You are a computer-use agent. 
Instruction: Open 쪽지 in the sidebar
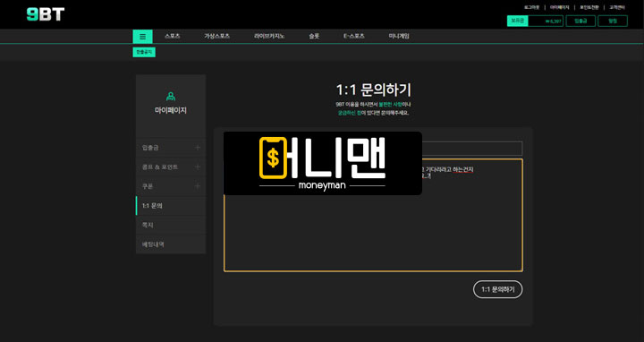171,225
